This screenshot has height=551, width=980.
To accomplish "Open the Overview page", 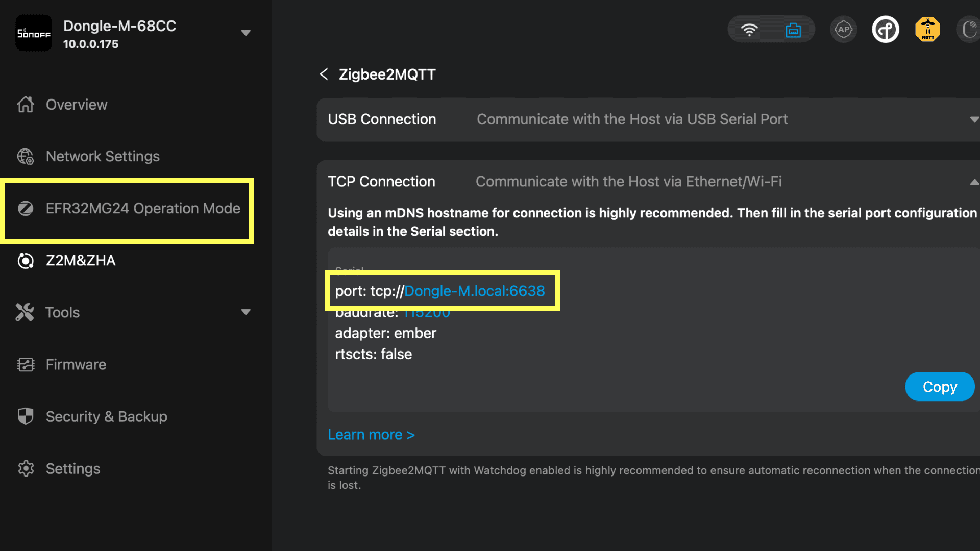I will [x=77, y=105].
